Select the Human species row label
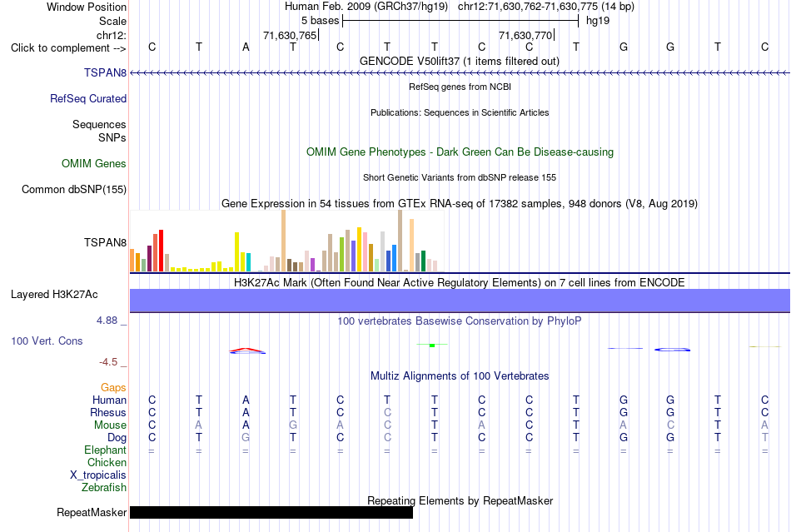The image size is (791, 532). [109, 400]
